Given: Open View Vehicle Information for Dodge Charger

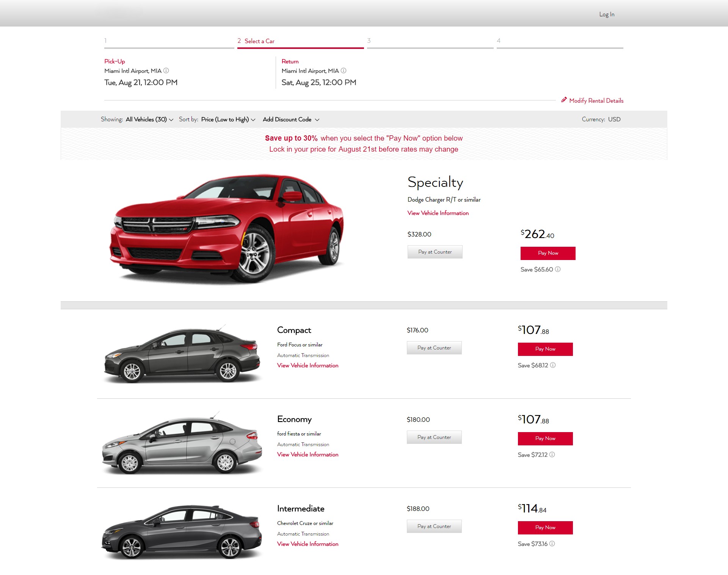Looking at the screenshot, I should 438,213.
